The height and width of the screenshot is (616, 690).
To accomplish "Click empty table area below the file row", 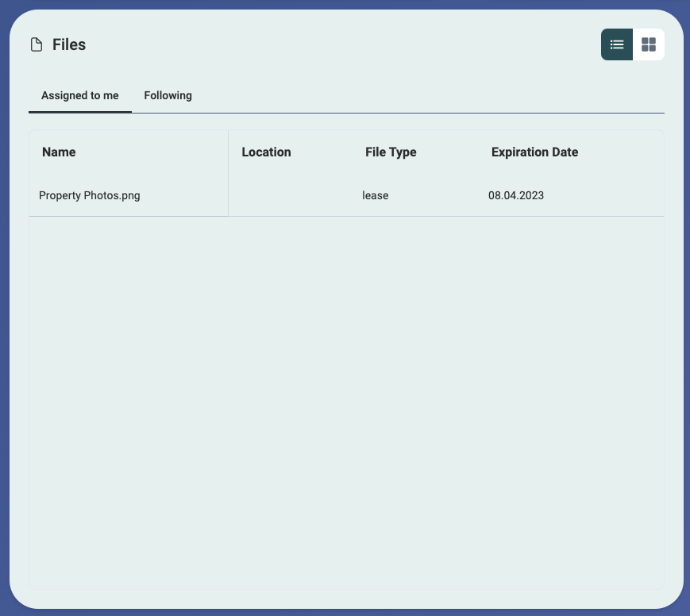I will 346,397.
